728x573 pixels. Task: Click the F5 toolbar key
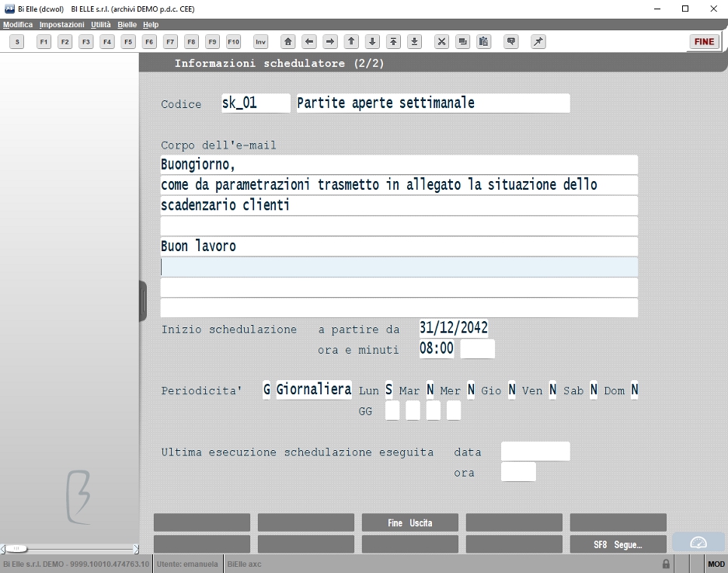point(128,42)
